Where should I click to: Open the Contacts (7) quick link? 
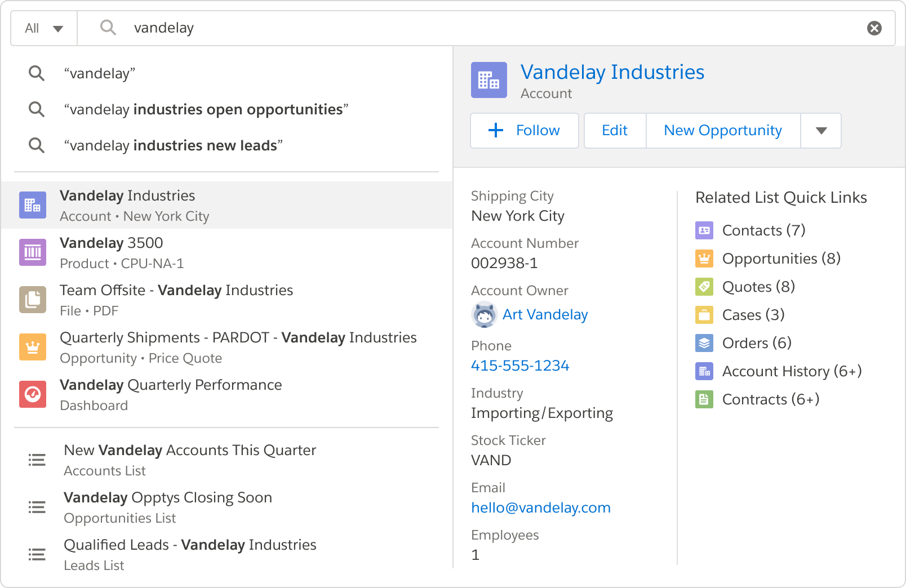click(764, 230)
